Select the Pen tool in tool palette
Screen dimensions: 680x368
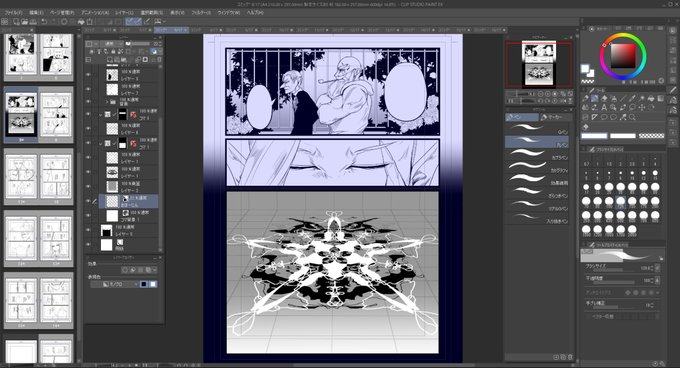pos(595,99)
